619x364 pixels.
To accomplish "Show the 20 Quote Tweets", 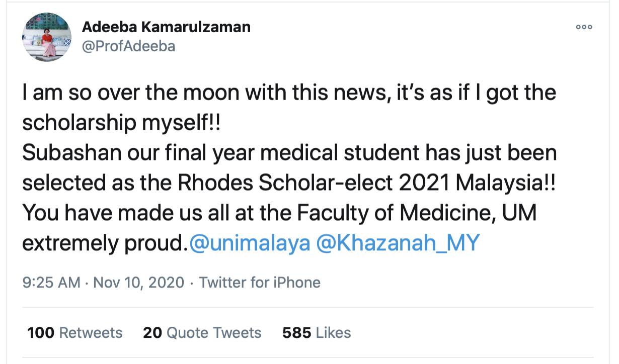I will coord(202,332).
